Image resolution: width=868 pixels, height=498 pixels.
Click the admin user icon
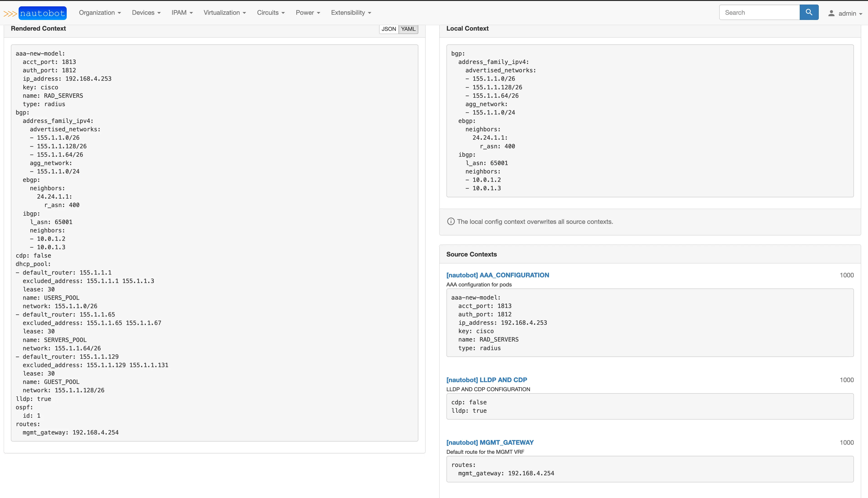[x=831, y=13]
